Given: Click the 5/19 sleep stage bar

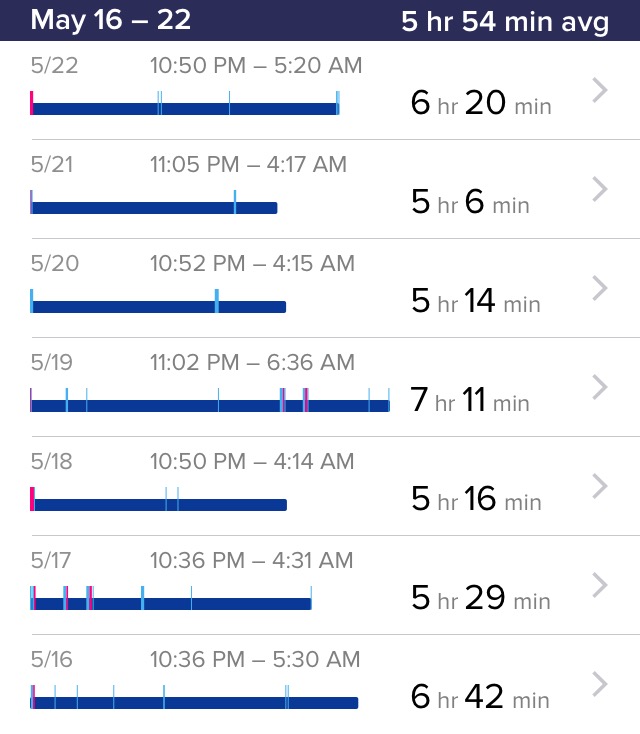Looking at the screenshot, I should point(210,406).
